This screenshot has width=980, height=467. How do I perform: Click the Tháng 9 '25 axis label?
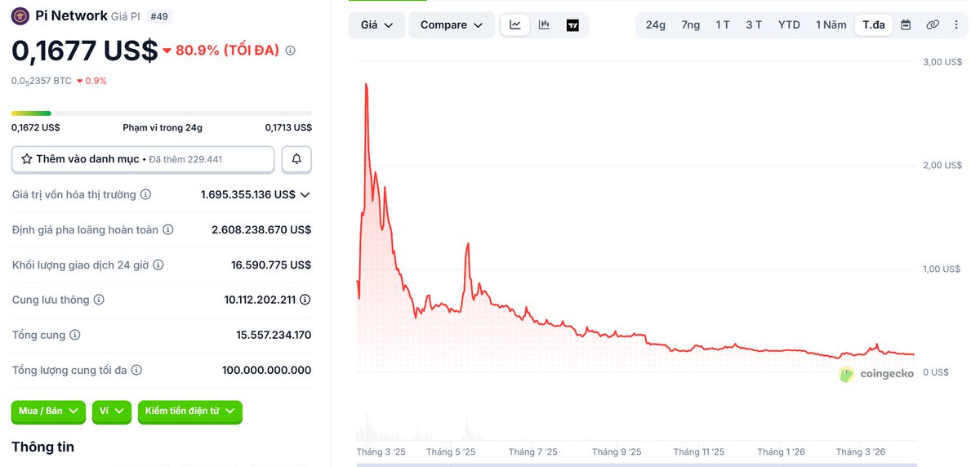click(x=617, y=452)
